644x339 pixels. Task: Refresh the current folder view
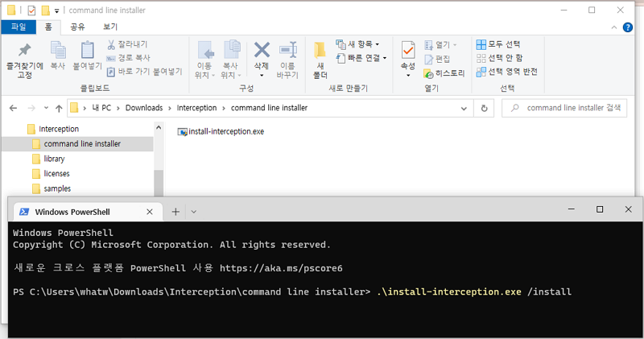point(484,109)
